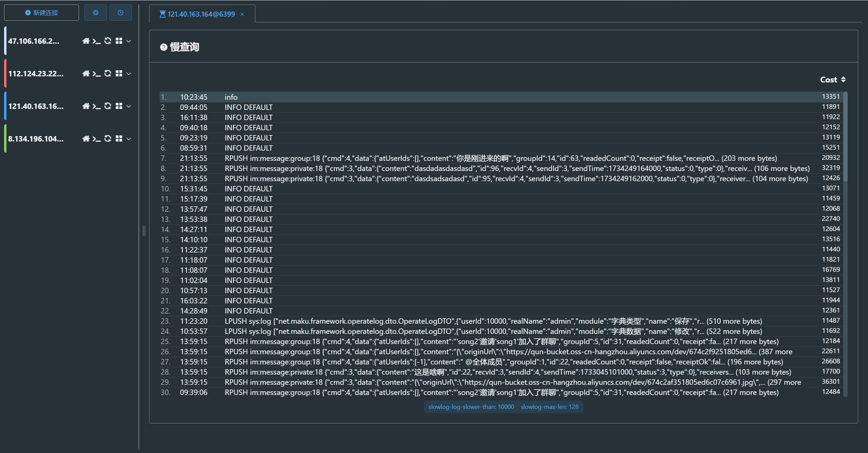This screenshot has height=453, width=868.
Task: Switch to the 121.40.163.164@6399 tab
Action: (201, 14)
